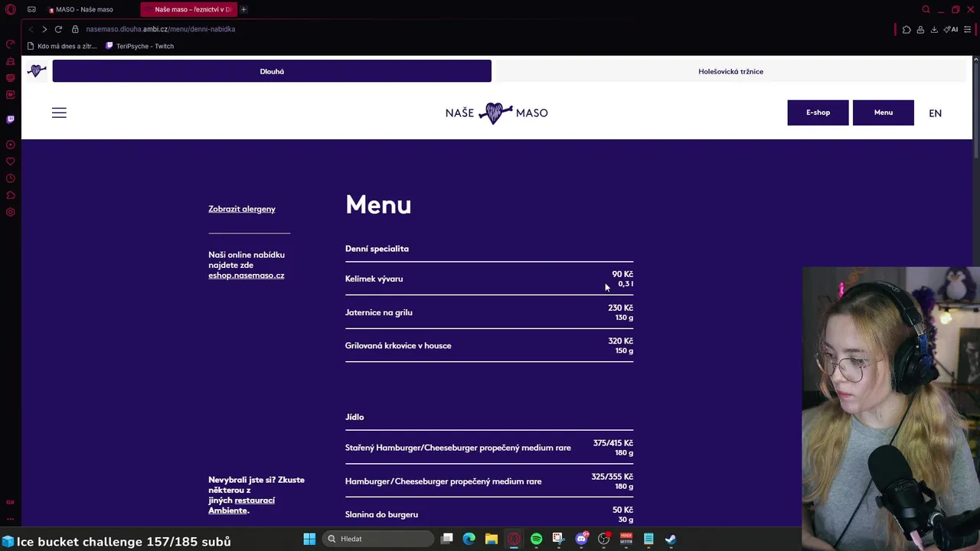Open the tab search magnifier icon
Image resolution: width=980 pixels, height=551 pixels.
926,9
